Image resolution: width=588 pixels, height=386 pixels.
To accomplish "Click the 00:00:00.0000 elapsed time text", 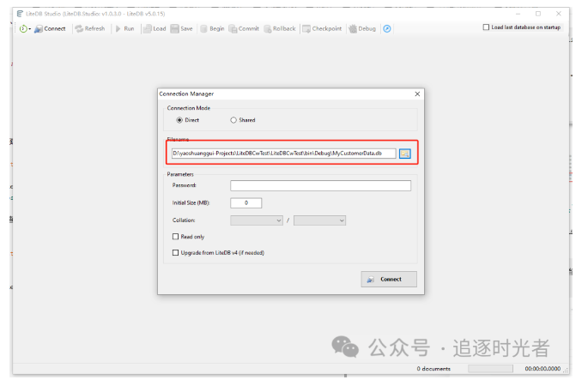I will [x=543, y=369].
